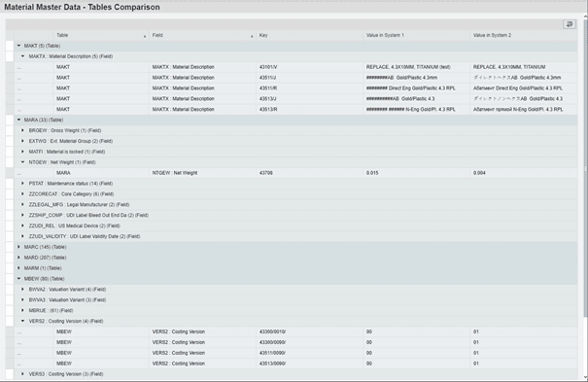Click the toolbar icon button above Value in System 2
The image size is (588, 382).
[x=570, y=24]
